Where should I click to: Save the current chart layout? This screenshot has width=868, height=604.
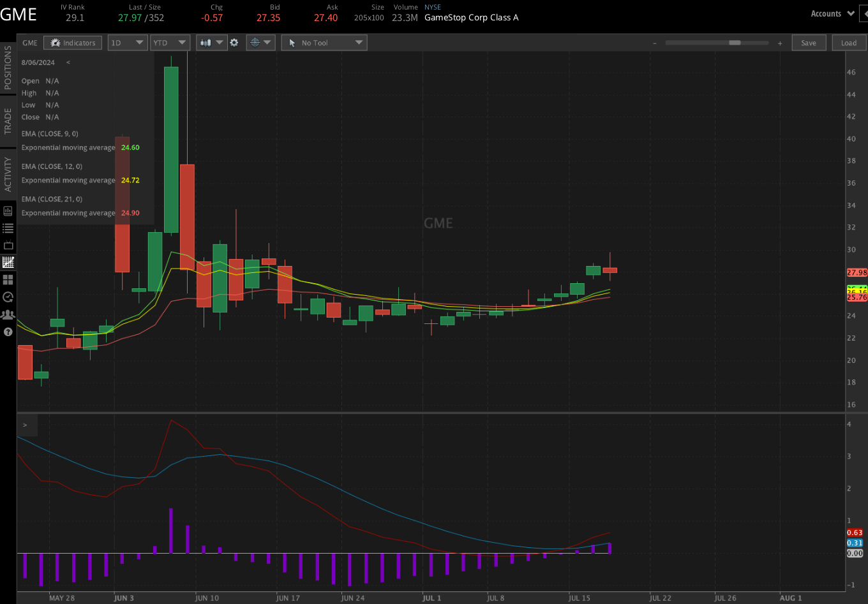pos(809,43)
